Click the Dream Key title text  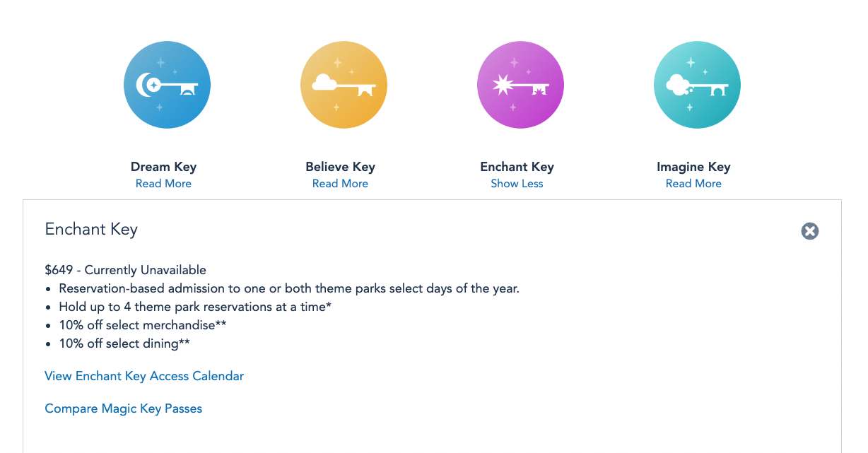[163, 167]
